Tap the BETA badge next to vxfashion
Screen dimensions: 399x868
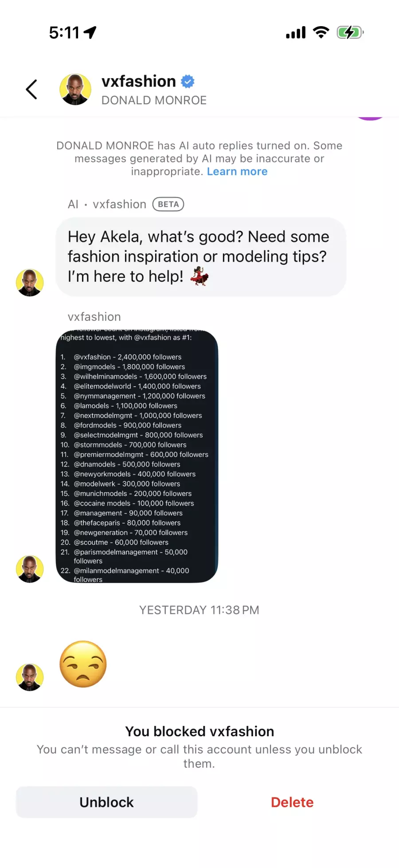click(168, 204)
